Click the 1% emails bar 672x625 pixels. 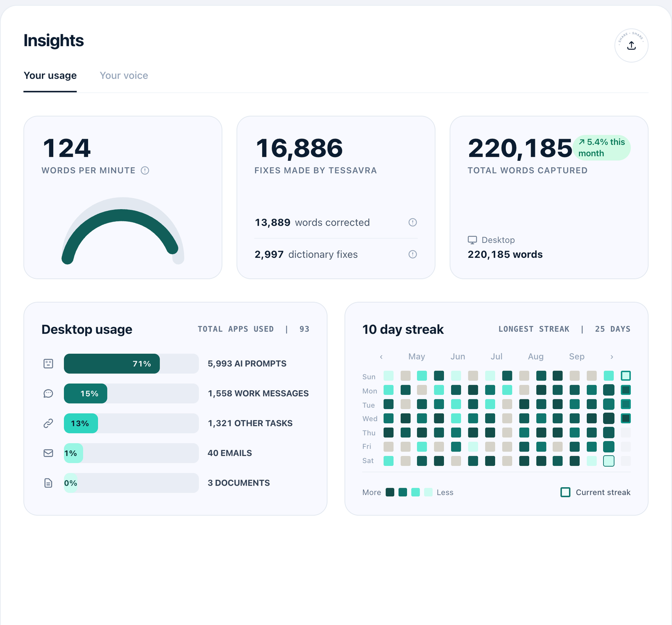tap(73, 453)
